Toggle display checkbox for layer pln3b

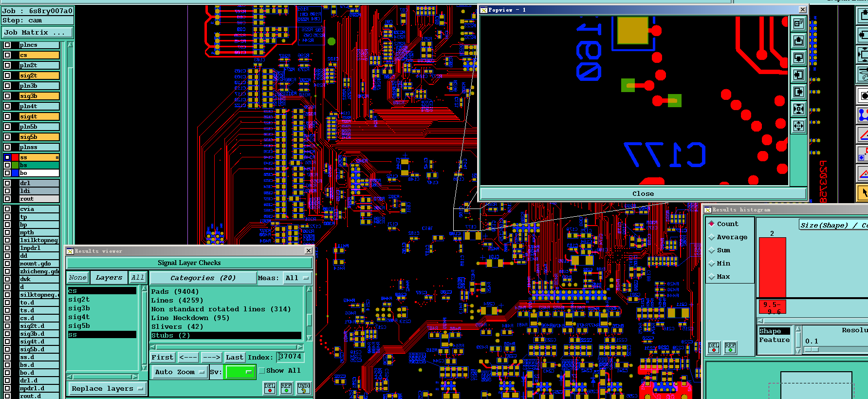[x=7, y=86]
